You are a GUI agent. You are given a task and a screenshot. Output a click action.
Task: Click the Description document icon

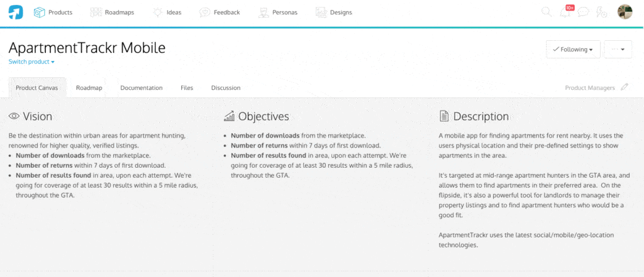click(x=444, y=116)
